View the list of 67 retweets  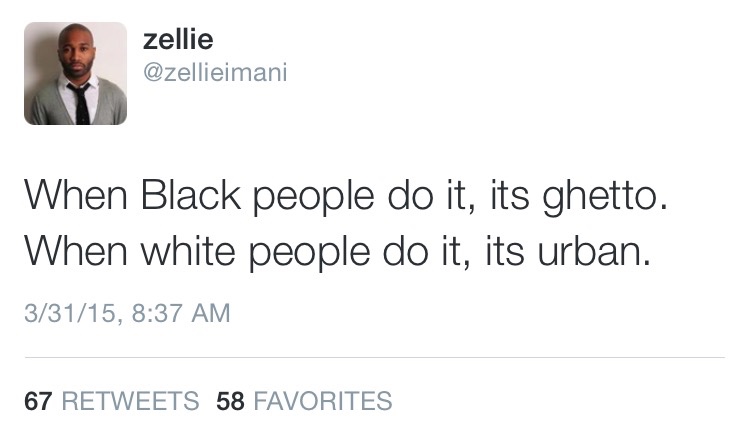(110, 402)
